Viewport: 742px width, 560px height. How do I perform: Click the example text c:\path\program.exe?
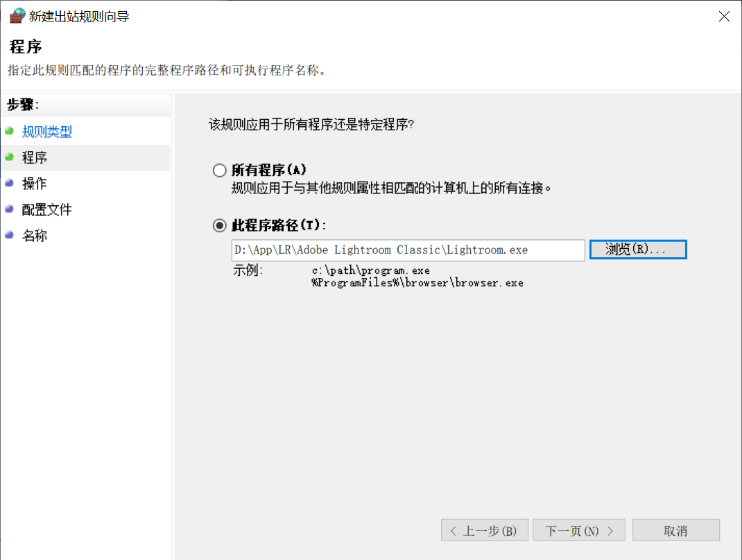[370, 270]
